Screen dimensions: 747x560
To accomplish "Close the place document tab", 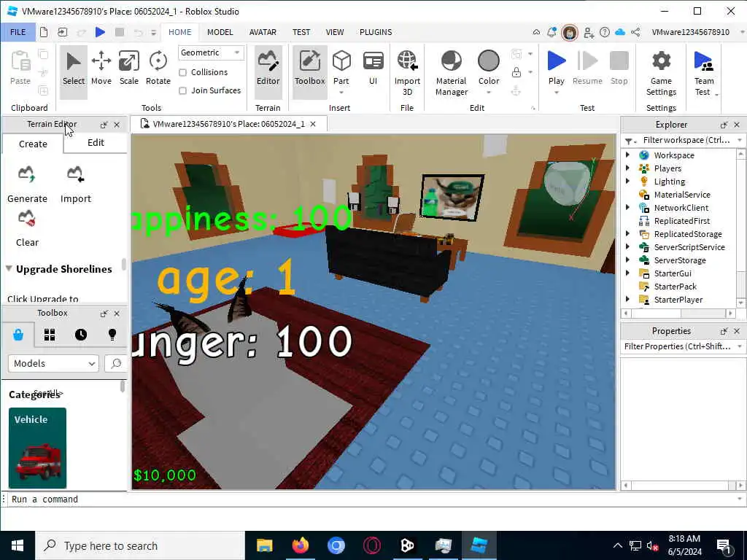I will click(x=313, y=124).
